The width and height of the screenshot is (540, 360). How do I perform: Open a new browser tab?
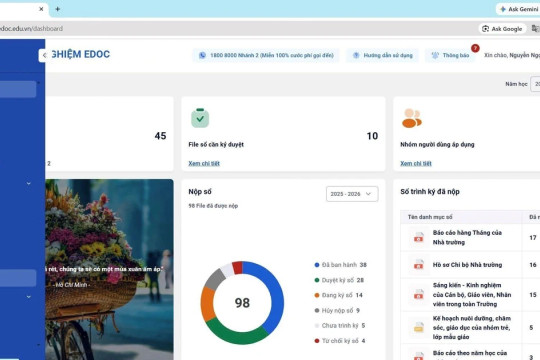(x=58, y=9)
